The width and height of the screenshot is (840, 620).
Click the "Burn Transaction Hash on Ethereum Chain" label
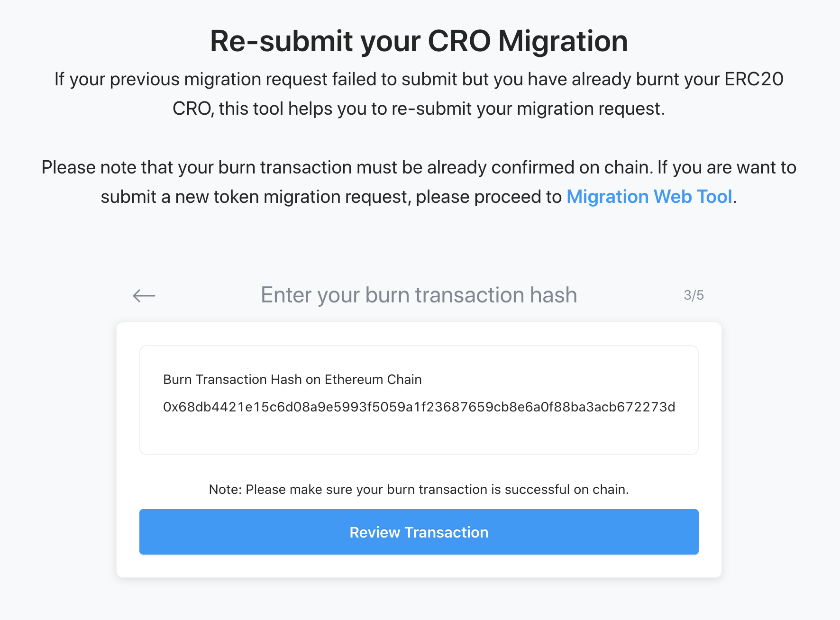(292, 379)
